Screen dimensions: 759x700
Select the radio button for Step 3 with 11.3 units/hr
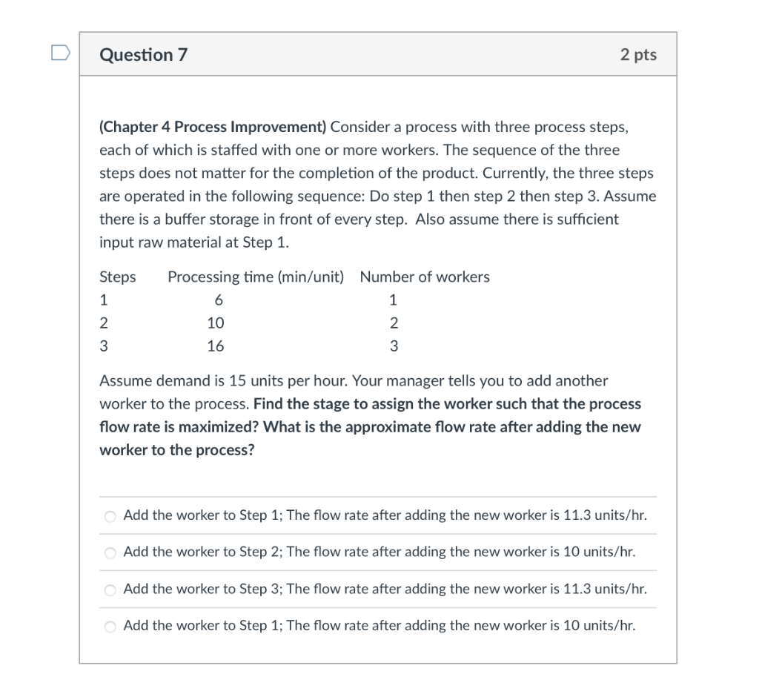pyautogui.click(x=110, y=590)
